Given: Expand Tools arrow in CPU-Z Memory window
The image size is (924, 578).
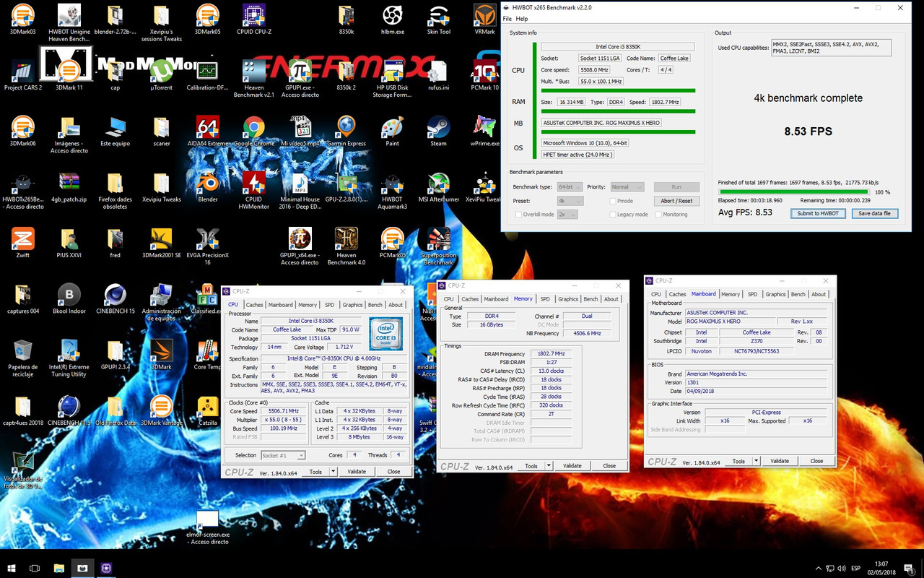Looking at the screenshot, I should tap(549, 466).
